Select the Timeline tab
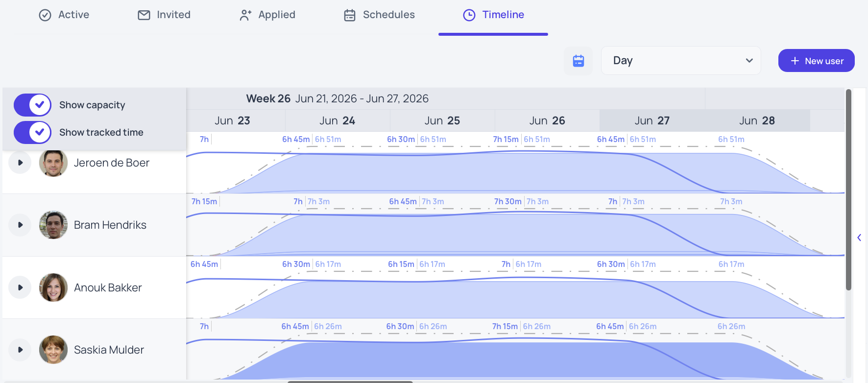The height and width of the screenshot is (383, 868). [x=493, y=15]
